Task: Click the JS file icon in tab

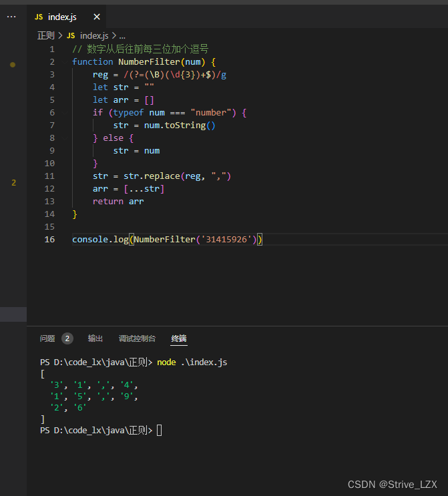Action: (39, 17)
